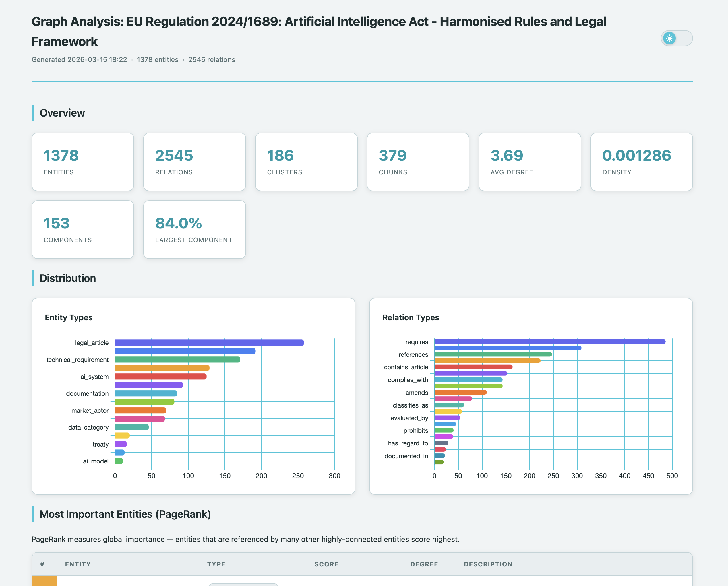Click the sun icon in the theme switch
This screenshot has width=728, height=586.
(669, 38)
